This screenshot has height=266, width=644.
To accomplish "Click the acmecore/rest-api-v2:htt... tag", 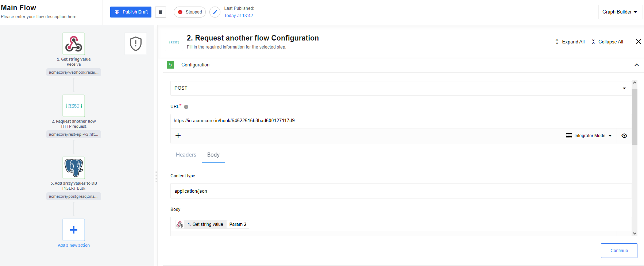I will [74, 134].
